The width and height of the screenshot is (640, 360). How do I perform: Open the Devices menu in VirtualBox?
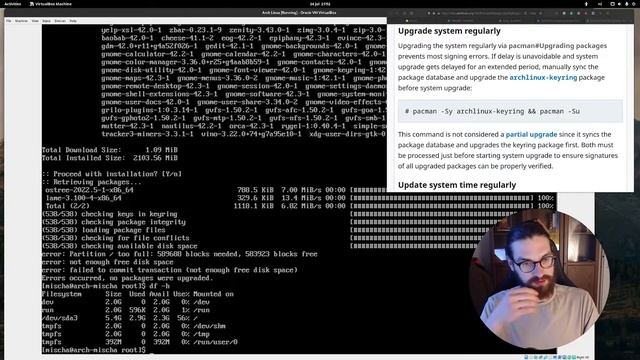60,21
